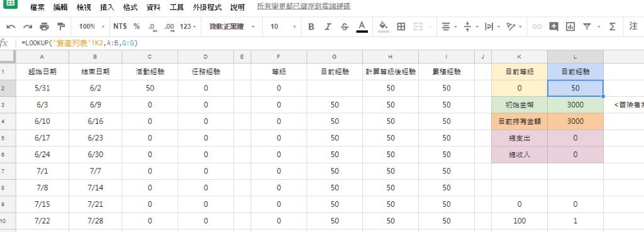Click the print icon
The width and height of the screenshot is (644, 232).
pos(44,26)
